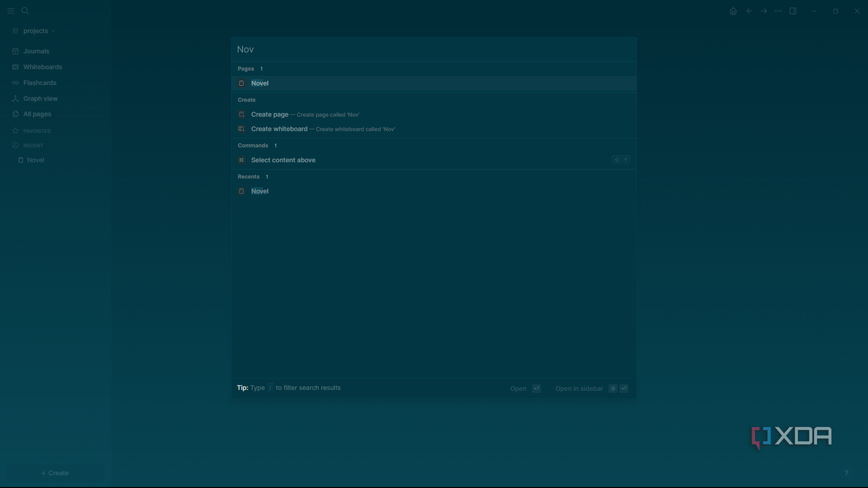Click the Create page icon
This screenshot has height=488, width=868.
241,114
